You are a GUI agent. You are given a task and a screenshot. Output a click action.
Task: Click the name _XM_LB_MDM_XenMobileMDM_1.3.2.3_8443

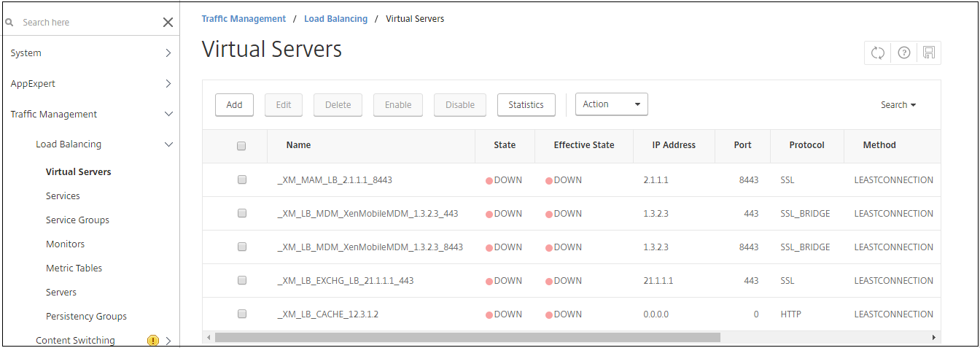tap(370, 247)
